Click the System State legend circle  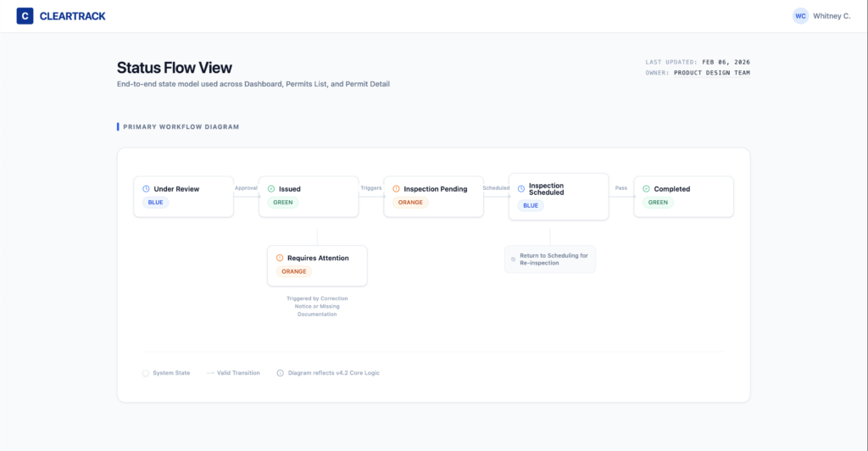tap(146, 373)
